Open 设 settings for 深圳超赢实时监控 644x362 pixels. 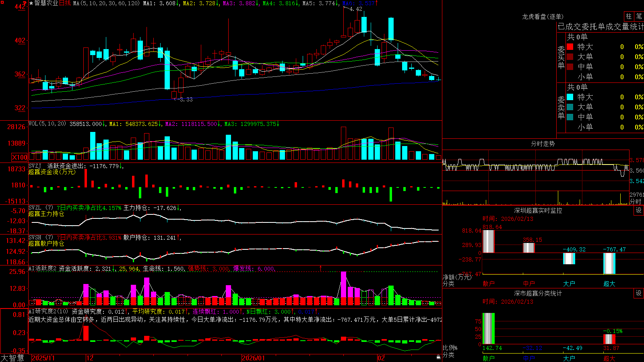(x=638, y=211)
